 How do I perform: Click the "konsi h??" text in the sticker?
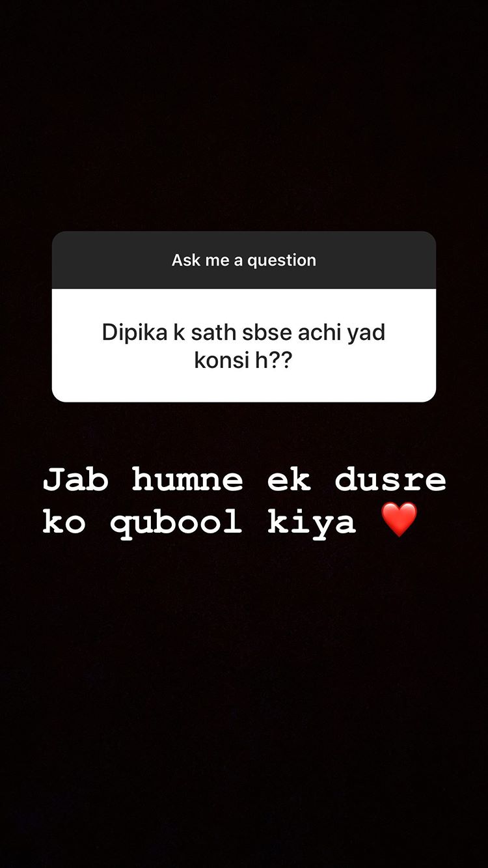[x=243, y=360]
